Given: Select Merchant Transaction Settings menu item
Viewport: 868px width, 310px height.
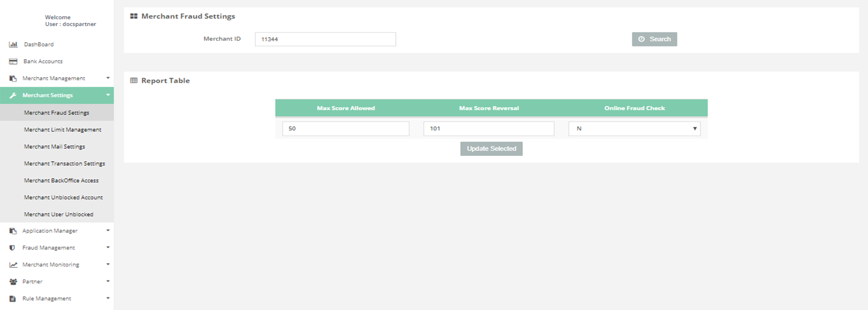Looking at the screenshot, I should (64, 163).
